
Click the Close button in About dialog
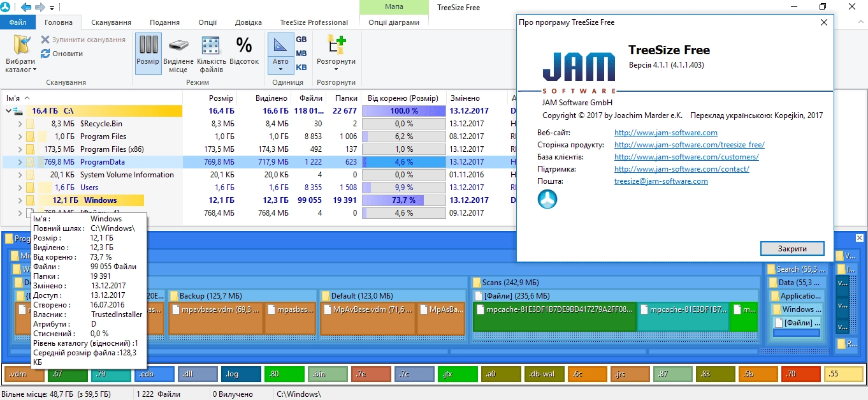pyautogui.click(x=792, y=248)
